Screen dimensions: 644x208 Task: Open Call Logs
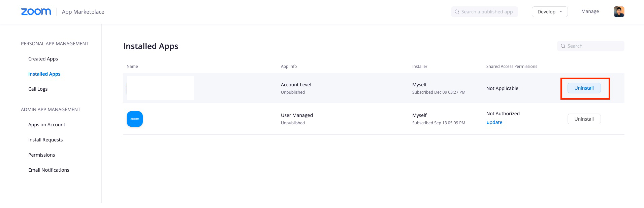(x=38, y=89)
